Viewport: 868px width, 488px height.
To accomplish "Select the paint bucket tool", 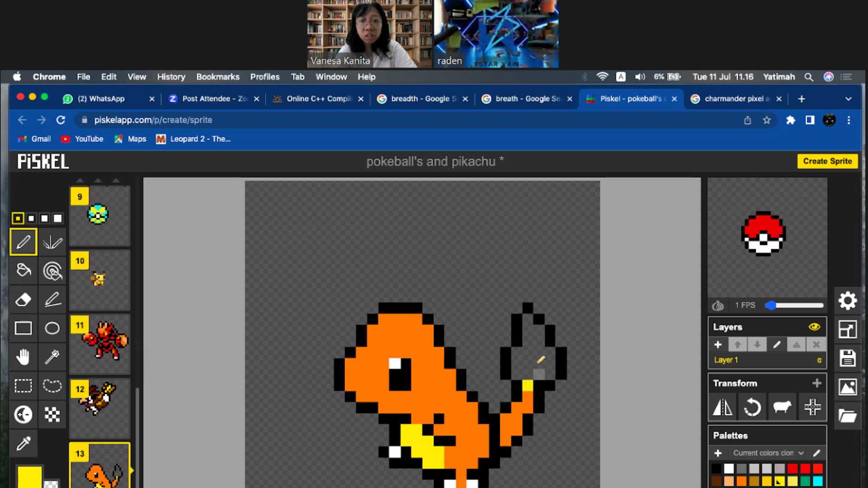I will pos(23,271).
